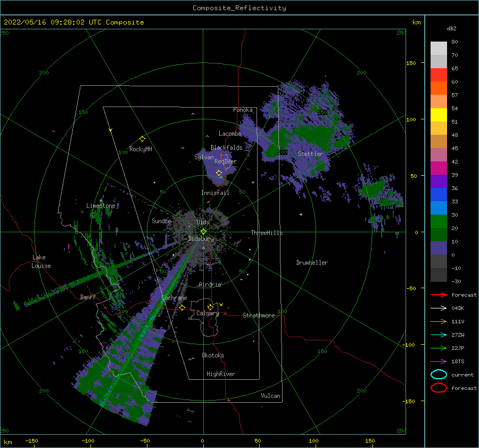Select the green 22JP arrow in legend

coord(439,348)
